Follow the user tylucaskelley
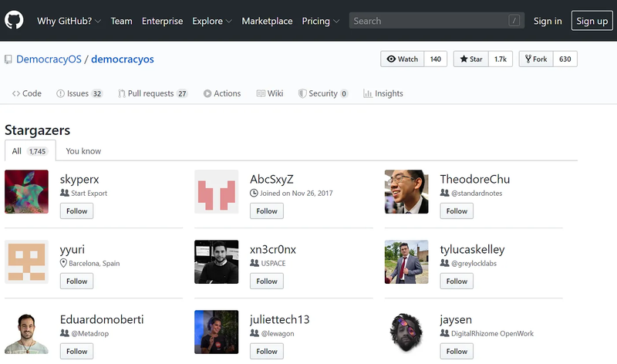The image size is (617, 364). (457, 281)
